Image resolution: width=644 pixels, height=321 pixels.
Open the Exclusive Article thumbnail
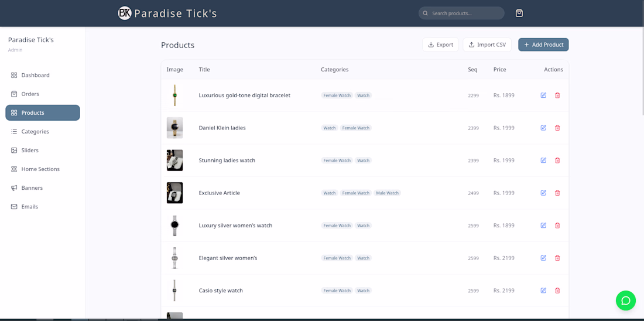[x=174, y=193]
